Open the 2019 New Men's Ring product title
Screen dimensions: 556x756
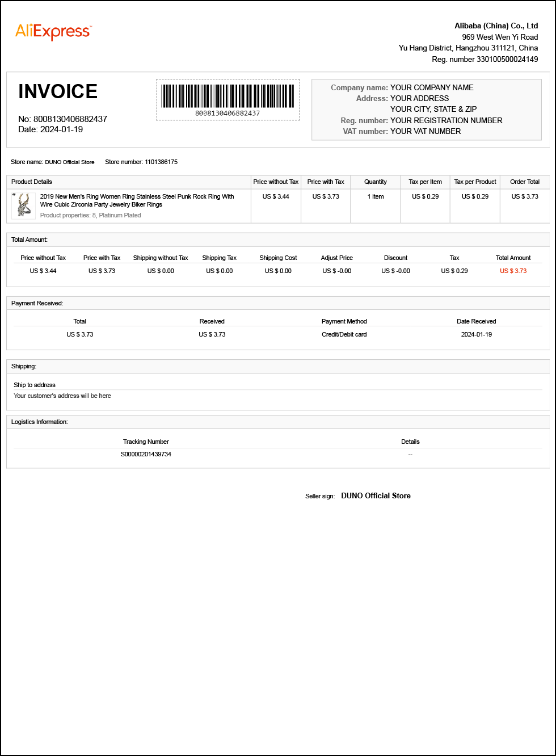137,200
